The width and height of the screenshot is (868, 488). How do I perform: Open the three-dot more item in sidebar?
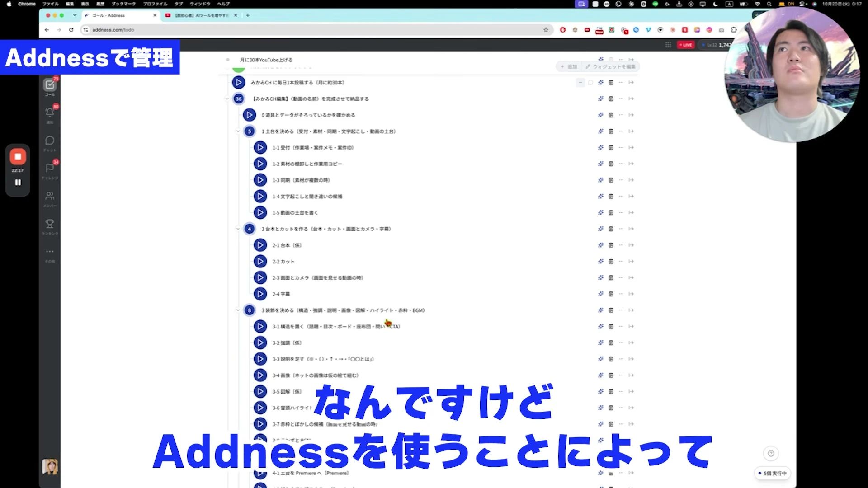coord(50,251)
